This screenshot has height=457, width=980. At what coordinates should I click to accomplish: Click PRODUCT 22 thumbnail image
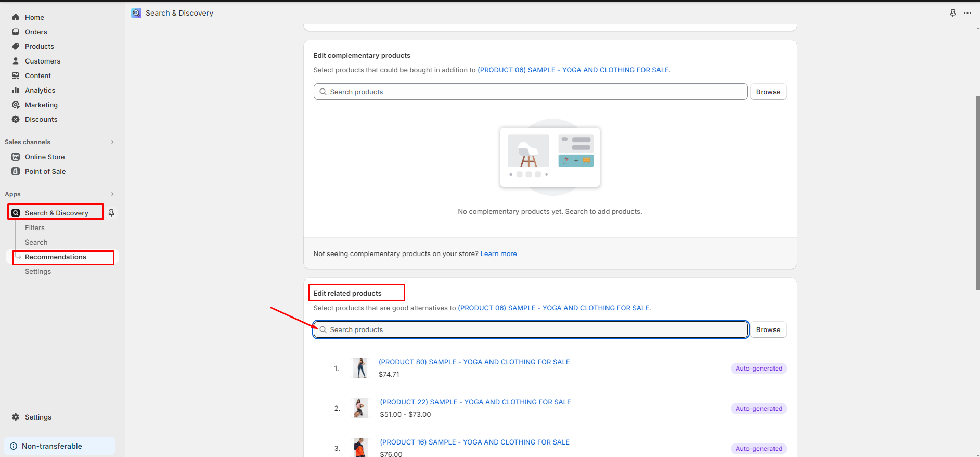pos(360,408)
